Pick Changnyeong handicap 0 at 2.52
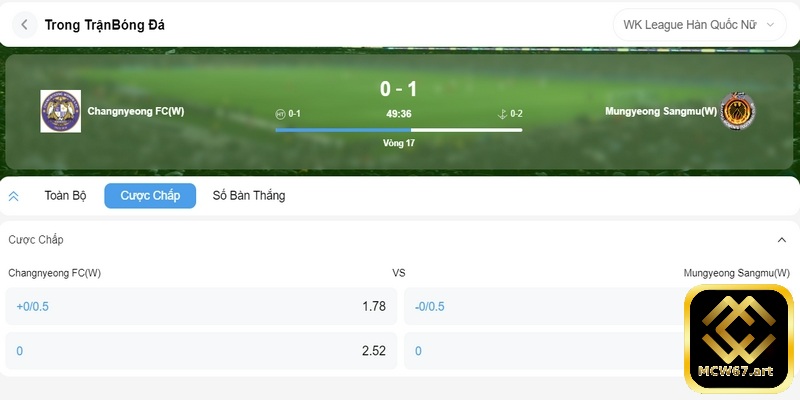The height and width of the screenshot is (400, 800). click(200, 351)
